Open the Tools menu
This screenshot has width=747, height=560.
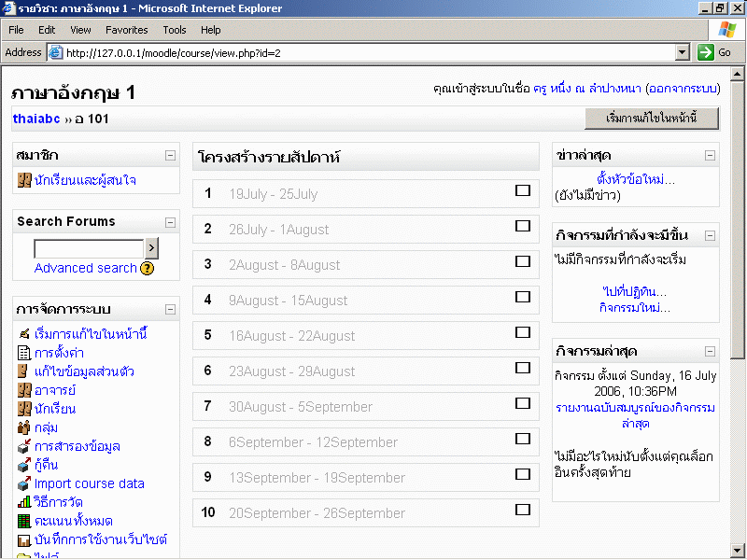pyautogui.click(x=175, y=30)
